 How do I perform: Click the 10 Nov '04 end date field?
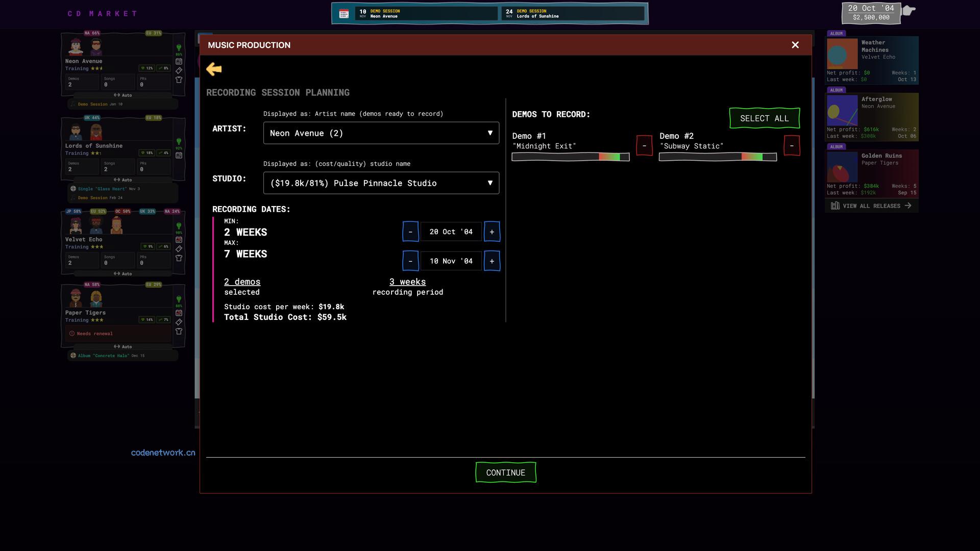click(451, 261)
